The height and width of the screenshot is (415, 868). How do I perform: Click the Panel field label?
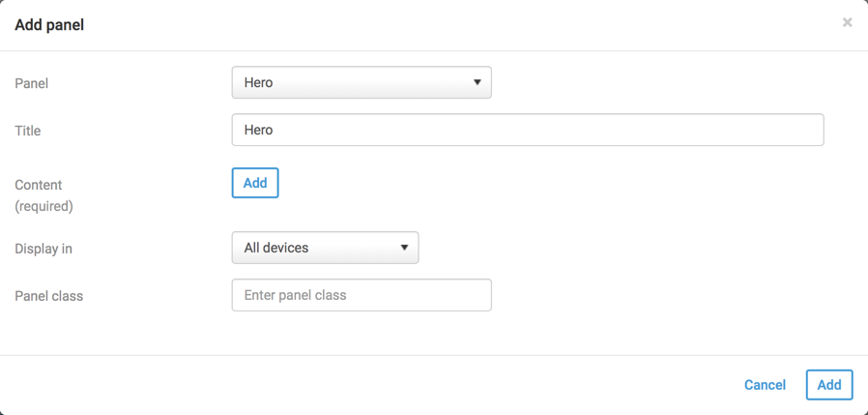coord(32,83)
